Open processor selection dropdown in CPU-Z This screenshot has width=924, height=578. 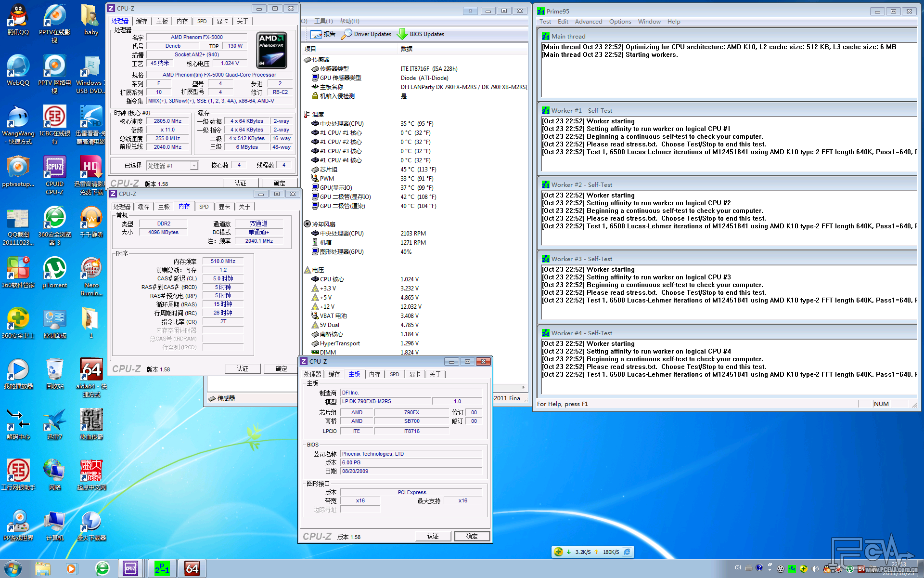(194, 166)
